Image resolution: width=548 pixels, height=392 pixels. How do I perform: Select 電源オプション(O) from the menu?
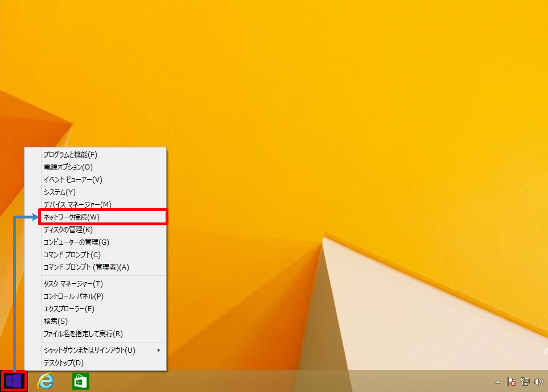(x=96, y=167)
